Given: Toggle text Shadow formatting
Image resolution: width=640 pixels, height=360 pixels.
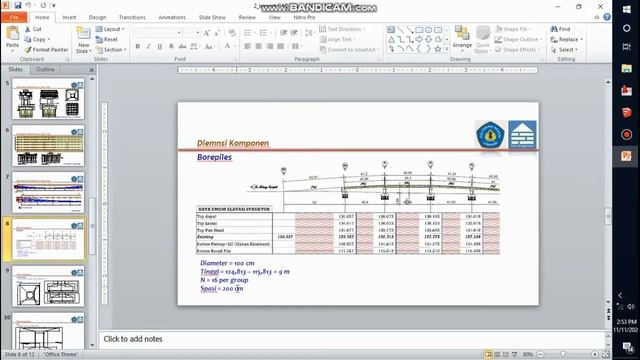Looking at the screenshot, I should pos(171,46).
